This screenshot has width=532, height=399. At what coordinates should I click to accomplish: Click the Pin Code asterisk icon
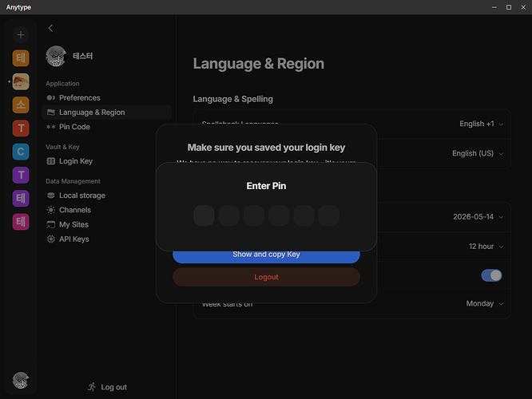51,127
